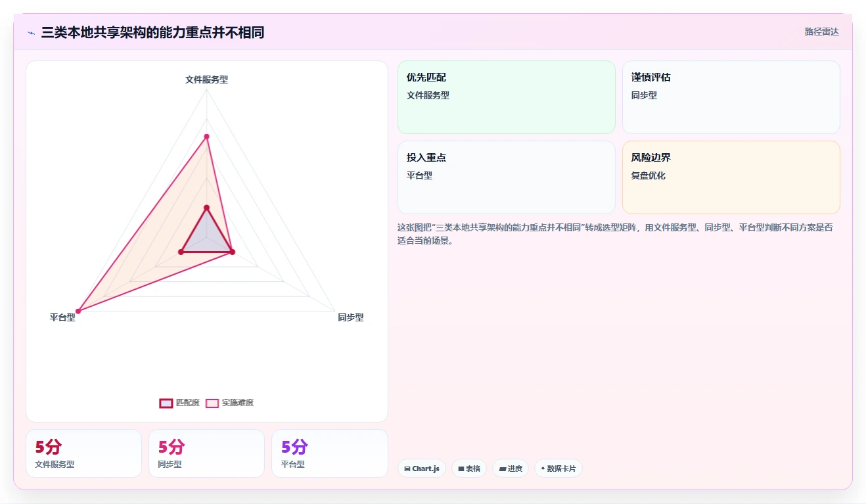The width and height of the screenshot is (866, 504).
Task: Click the title 三类本地共享架构的能力重点并不相同
Action: pyautogui.click(x=152, y=33)
